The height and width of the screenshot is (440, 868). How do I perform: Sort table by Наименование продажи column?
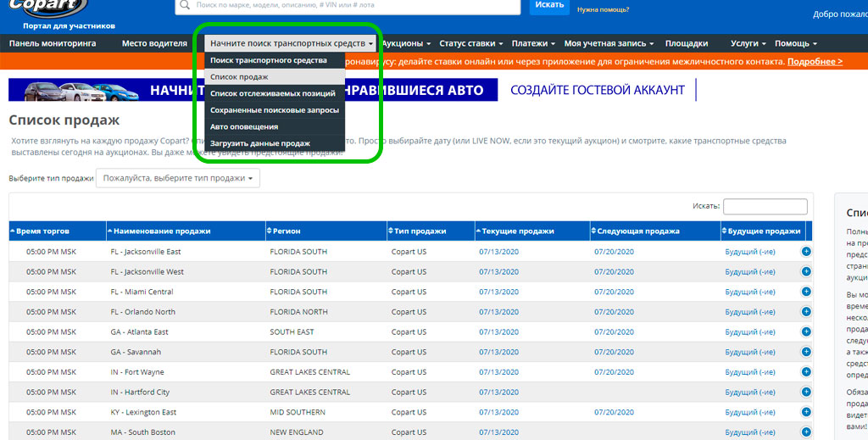click(186, 231)
